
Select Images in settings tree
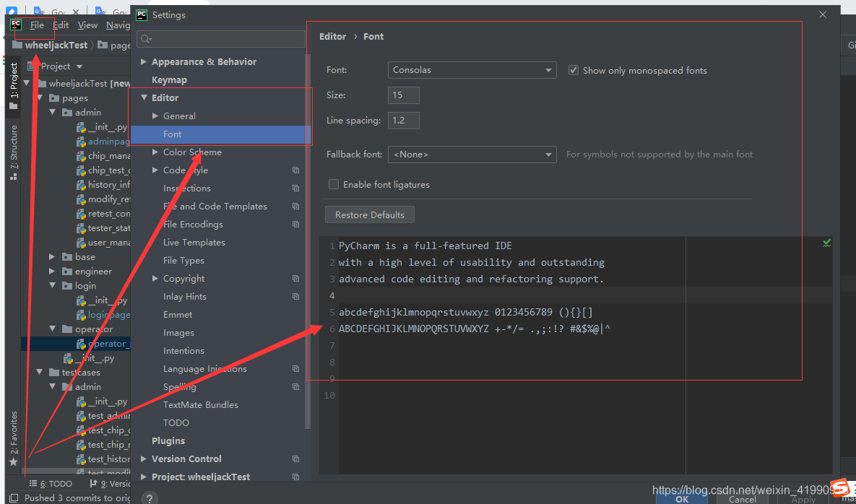178,333
